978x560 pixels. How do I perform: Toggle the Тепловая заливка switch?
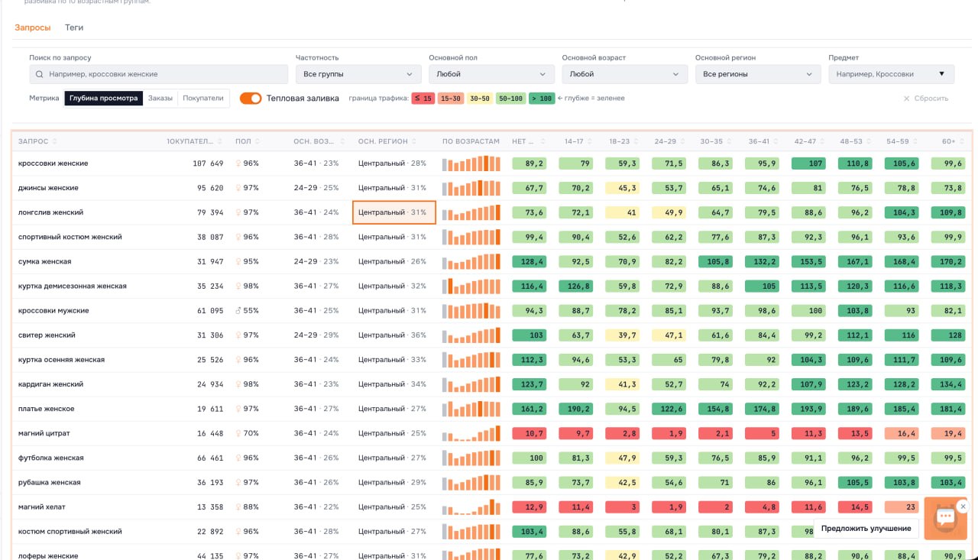click(x=251, y=98)
